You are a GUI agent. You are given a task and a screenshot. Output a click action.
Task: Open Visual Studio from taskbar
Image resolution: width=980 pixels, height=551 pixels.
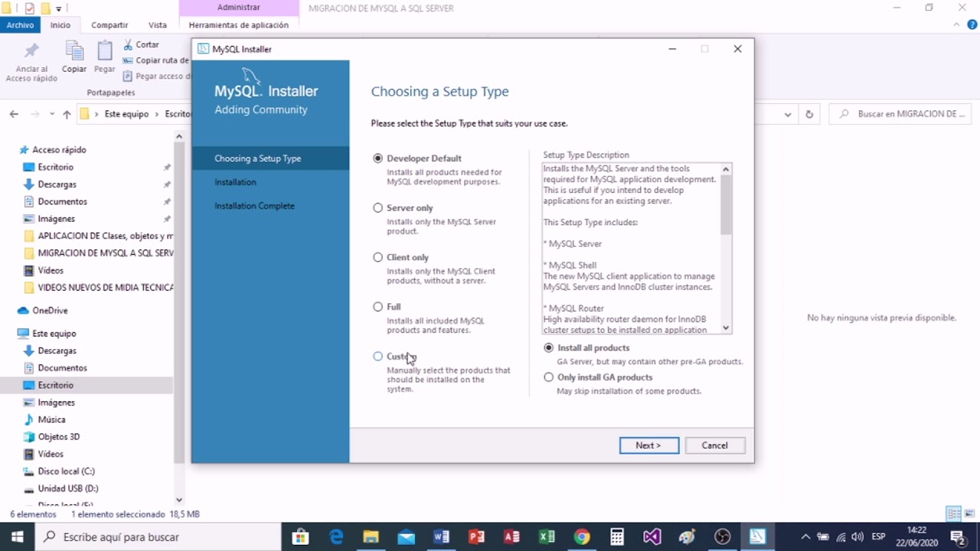click(652, 537)
